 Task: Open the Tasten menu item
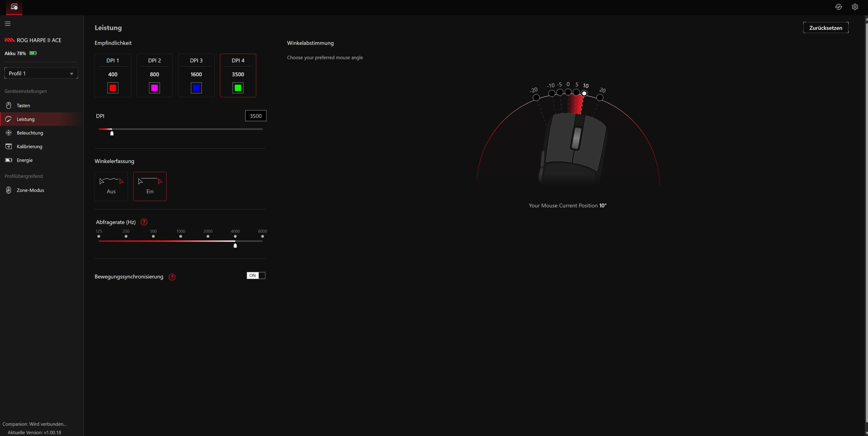23,106
